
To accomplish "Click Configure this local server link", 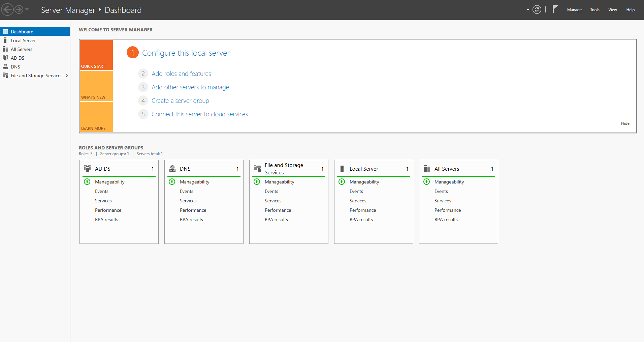I will [186, 53].
